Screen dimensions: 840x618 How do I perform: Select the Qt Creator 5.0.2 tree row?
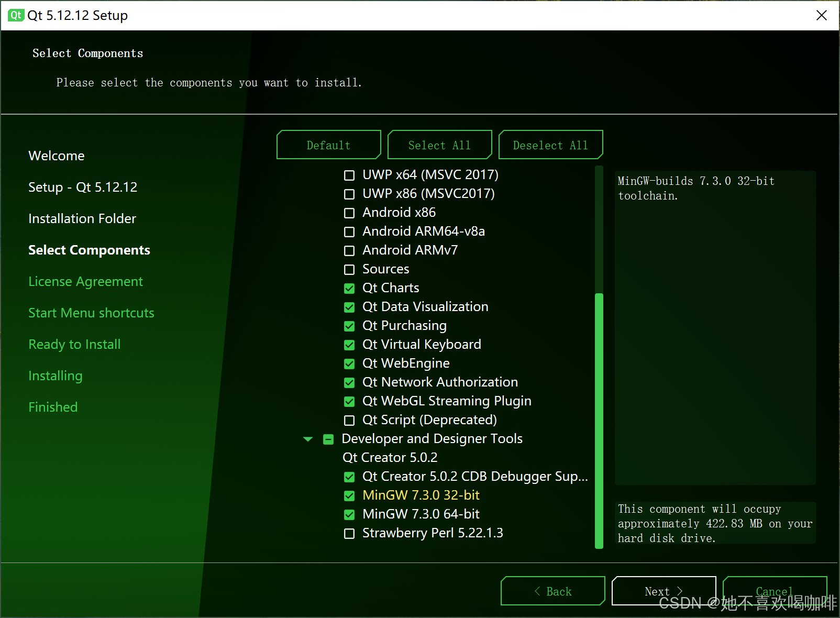coord(390,457)
